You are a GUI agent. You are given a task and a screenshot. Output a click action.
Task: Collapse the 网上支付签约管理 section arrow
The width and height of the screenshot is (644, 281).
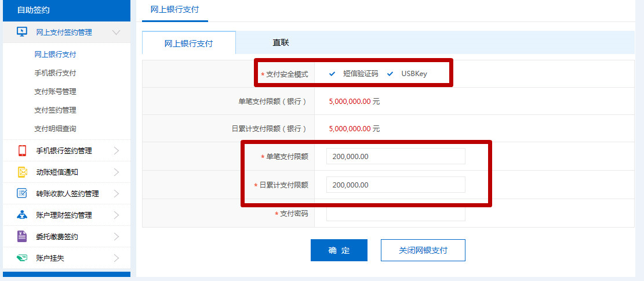[117, 33]
